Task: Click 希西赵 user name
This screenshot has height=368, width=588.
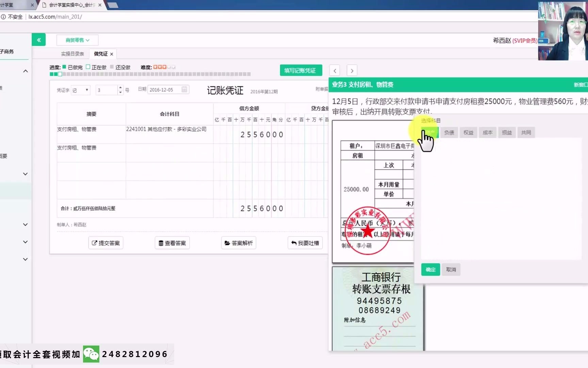Action: pos(502,41)
